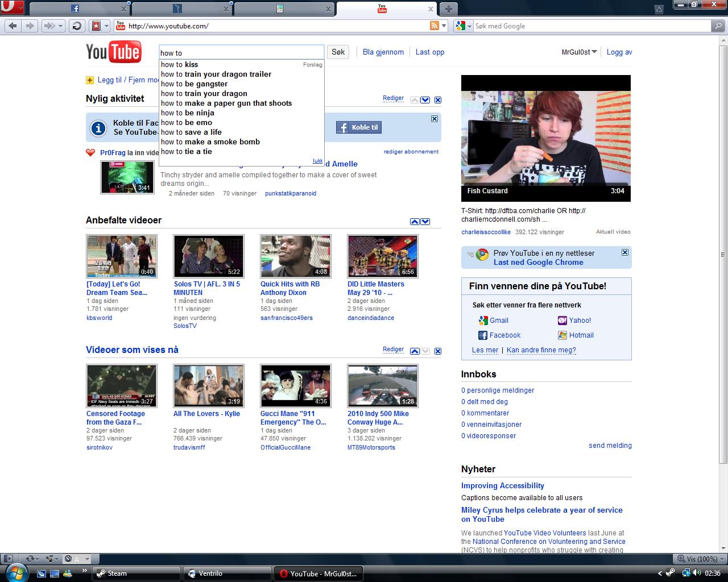Open the Speed Dial star icon
The height and width of the screenshot is (582, 728).
click(96, 26)
